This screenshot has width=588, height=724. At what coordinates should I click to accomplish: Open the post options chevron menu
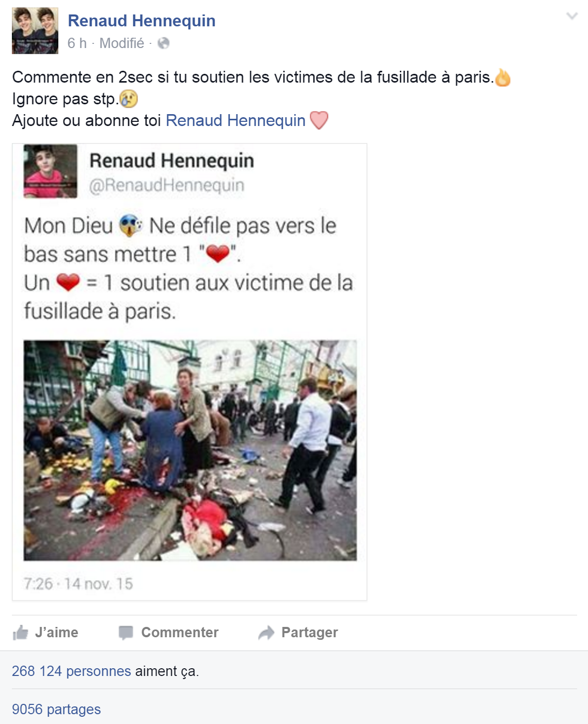(571, 16)
